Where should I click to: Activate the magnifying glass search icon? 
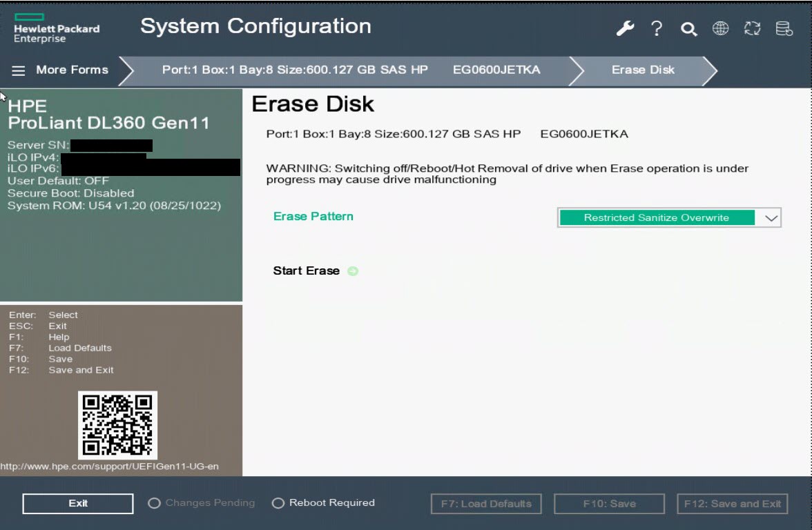688,29
